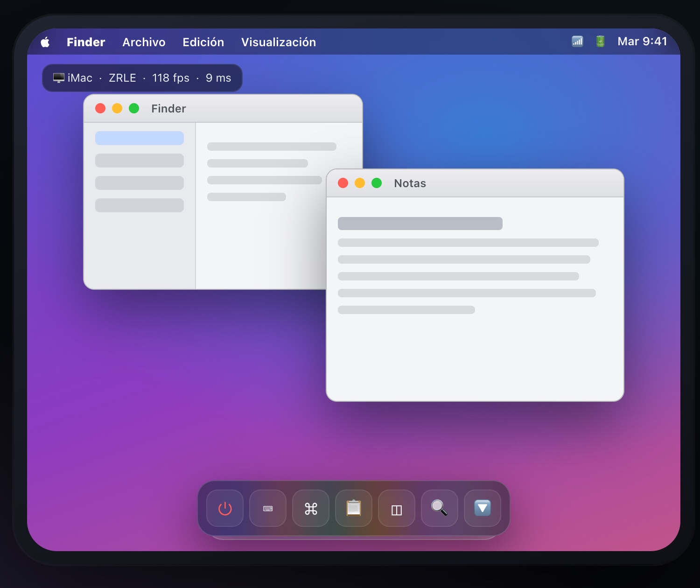Show the on-screen keyboard
The image size is (700, 588).
coord(268,508)
